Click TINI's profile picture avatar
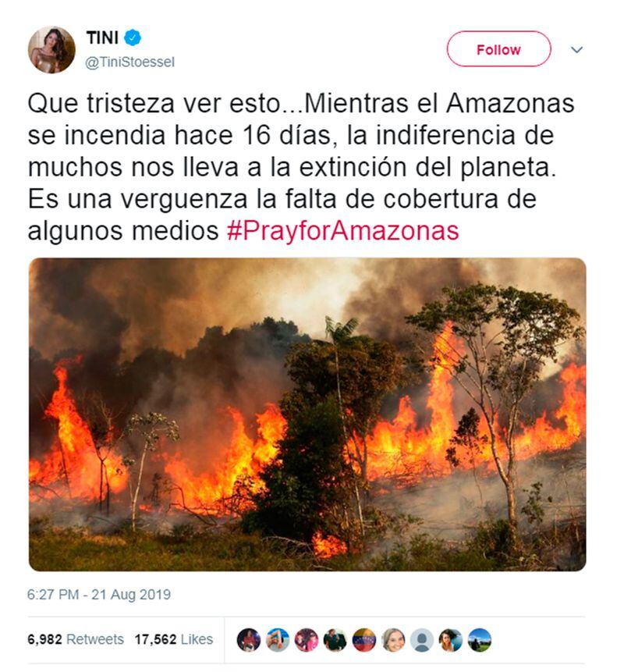624x672 pixels. (x=51, y=50)
